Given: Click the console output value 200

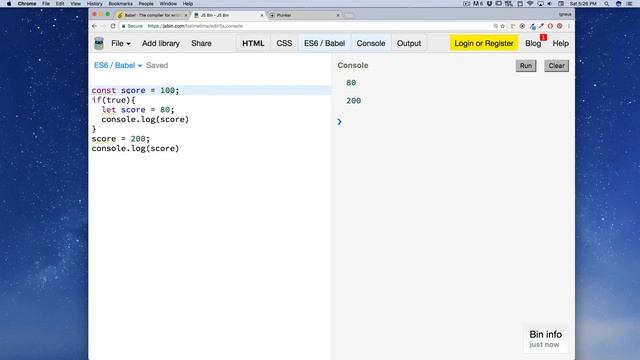Looking at the screenshot, I should pyautogui.click(x=353, y=101).
